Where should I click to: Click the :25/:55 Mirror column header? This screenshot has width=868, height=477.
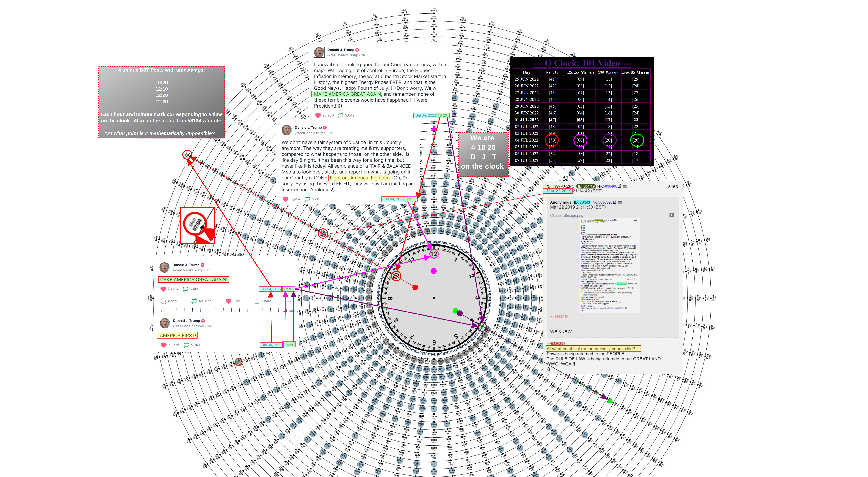click(x=580, y=72)
